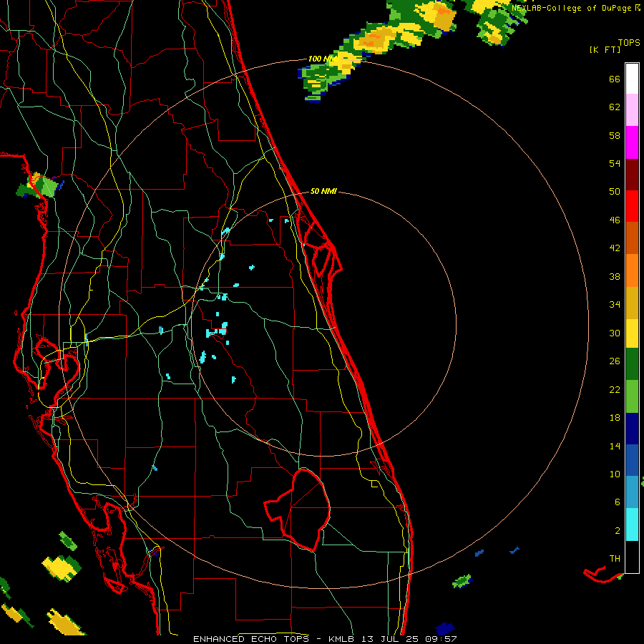Click the "18" legend value
Viewport: 644px width, 644px height.
tap(615, 418)
